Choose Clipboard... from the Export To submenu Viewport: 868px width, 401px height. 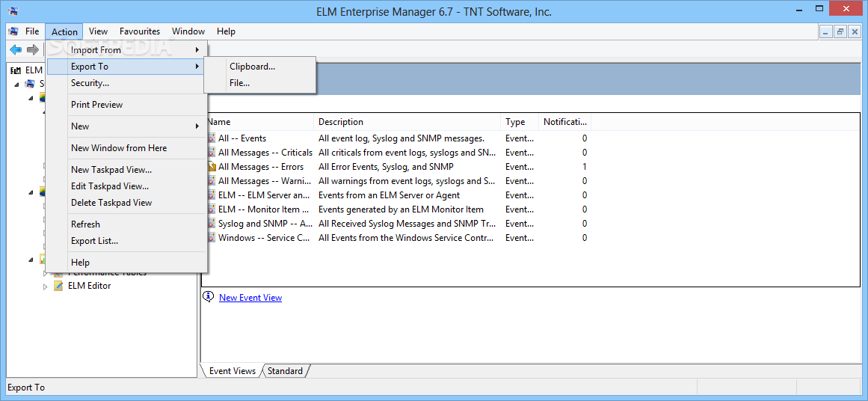(259, 67)
